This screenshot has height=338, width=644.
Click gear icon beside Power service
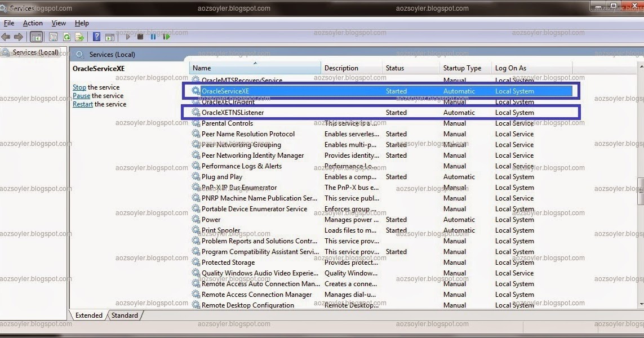196,219
